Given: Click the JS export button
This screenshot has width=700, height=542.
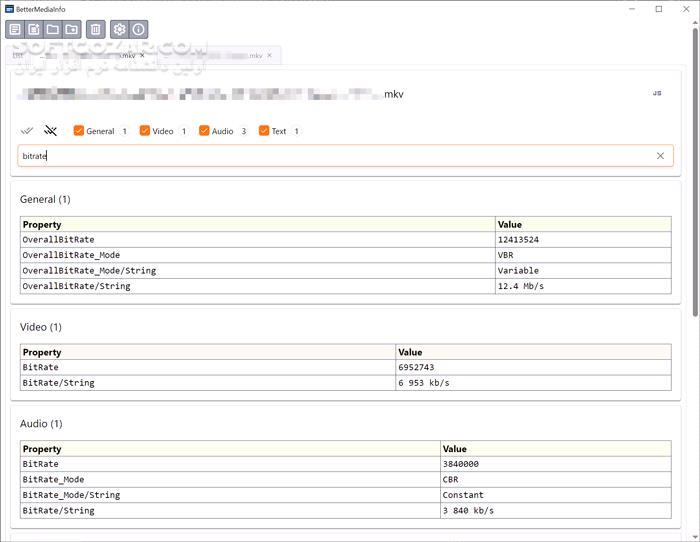Looking at the screenshot, I should pos(657,93).
